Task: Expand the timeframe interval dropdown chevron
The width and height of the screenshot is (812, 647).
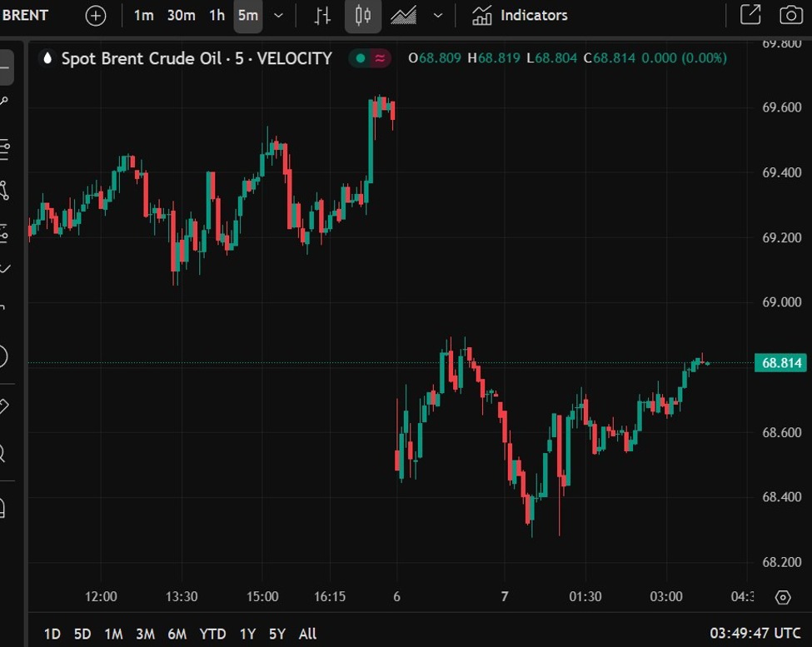Action: (x=278, y=16)
